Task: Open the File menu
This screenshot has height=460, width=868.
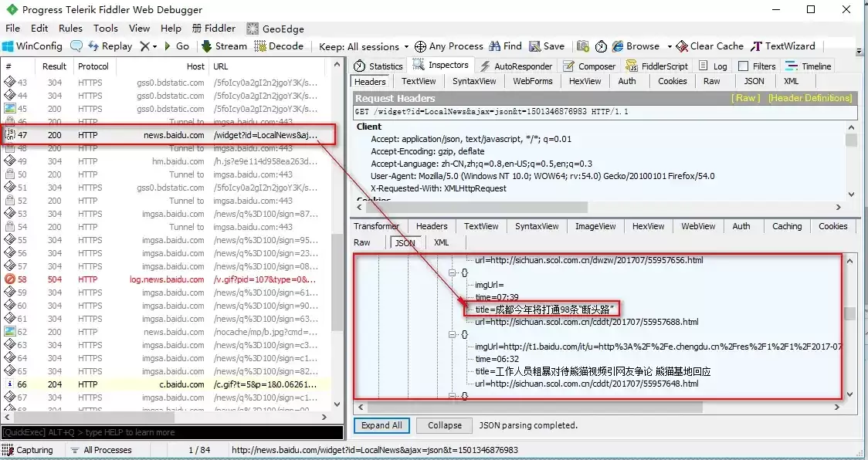Action: (12, 29)
